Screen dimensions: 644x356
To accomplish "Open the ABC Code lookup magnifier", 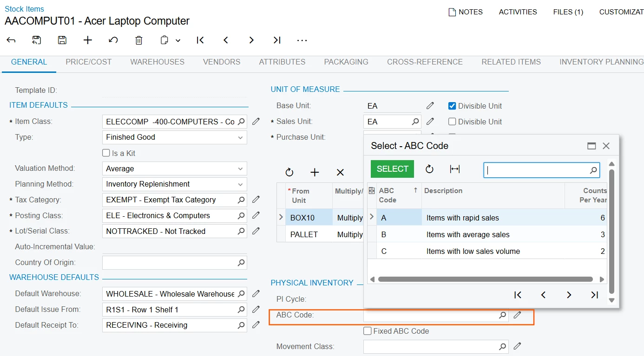I will tap(502, 315).
